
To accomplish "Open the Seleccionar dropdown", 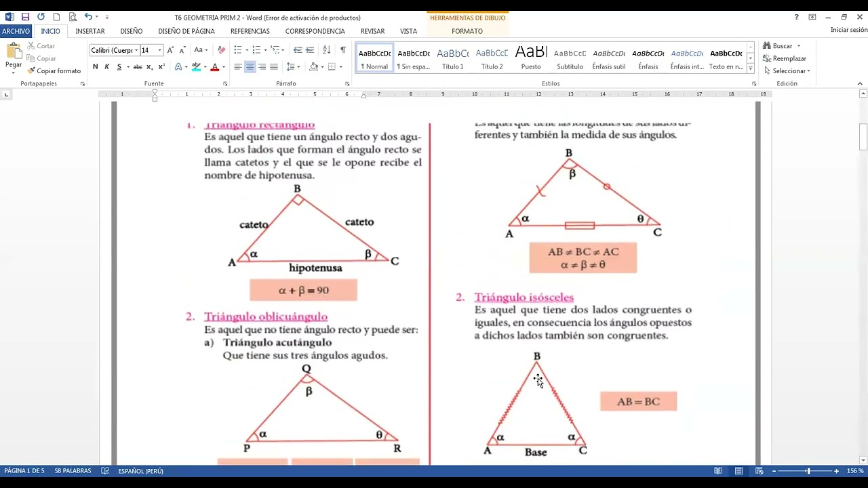I will pyautogui.click(x=787, y=71).
